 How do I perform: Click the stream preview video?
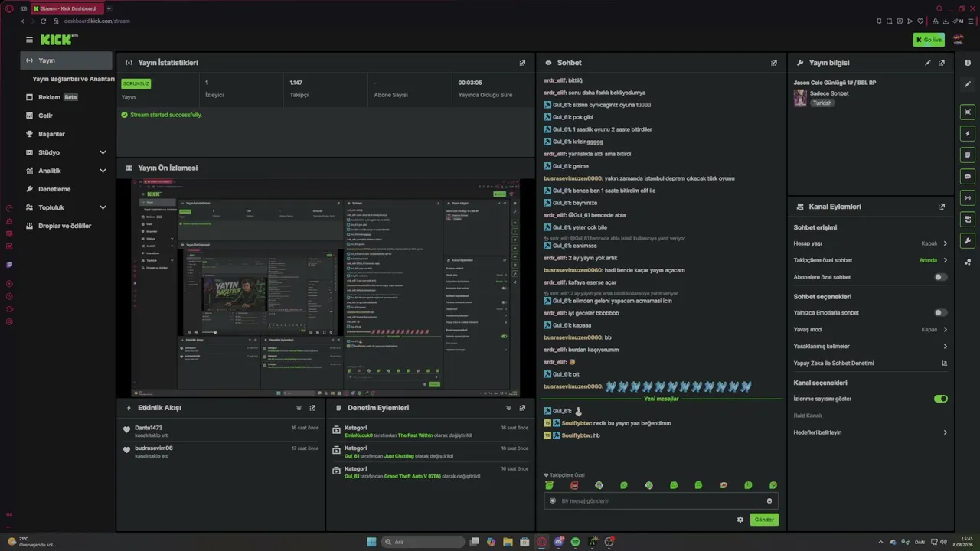(325, 288)
